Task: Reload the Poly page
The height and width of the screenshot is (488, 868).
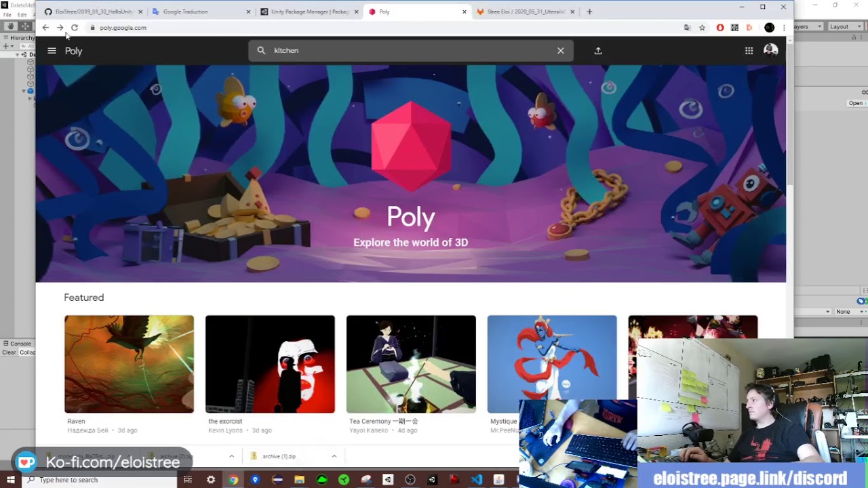Action: point(75,28)
